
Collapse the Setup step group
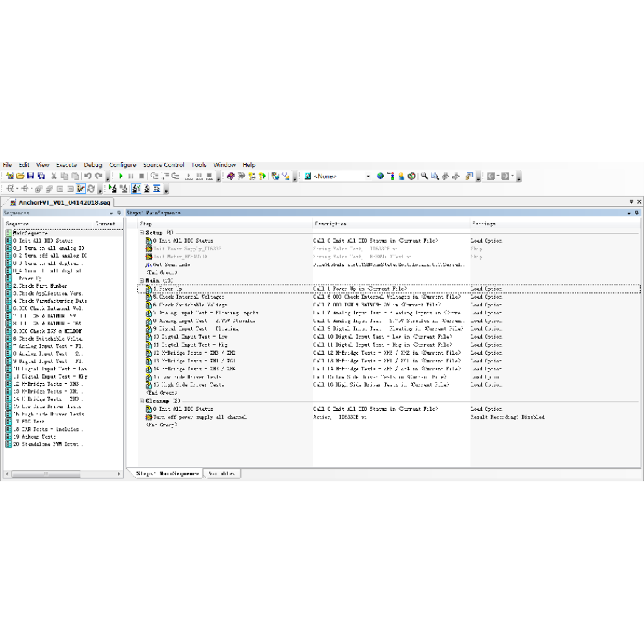click(142, 232)
